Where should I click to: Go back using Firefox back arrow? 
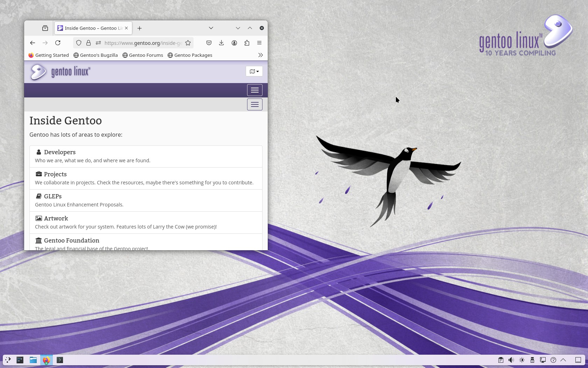coord(33,43)
